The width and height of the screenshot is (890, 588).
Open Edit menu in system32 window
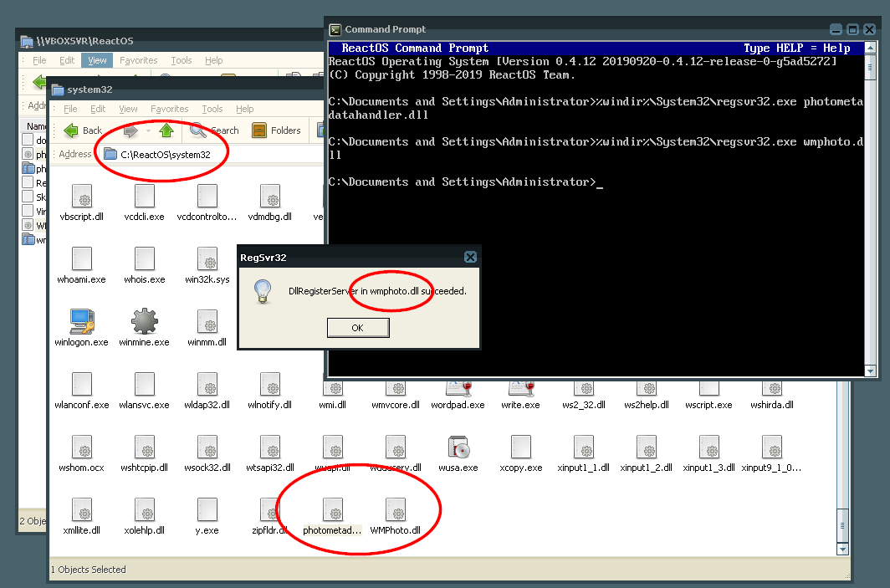[x=98, y=109]
